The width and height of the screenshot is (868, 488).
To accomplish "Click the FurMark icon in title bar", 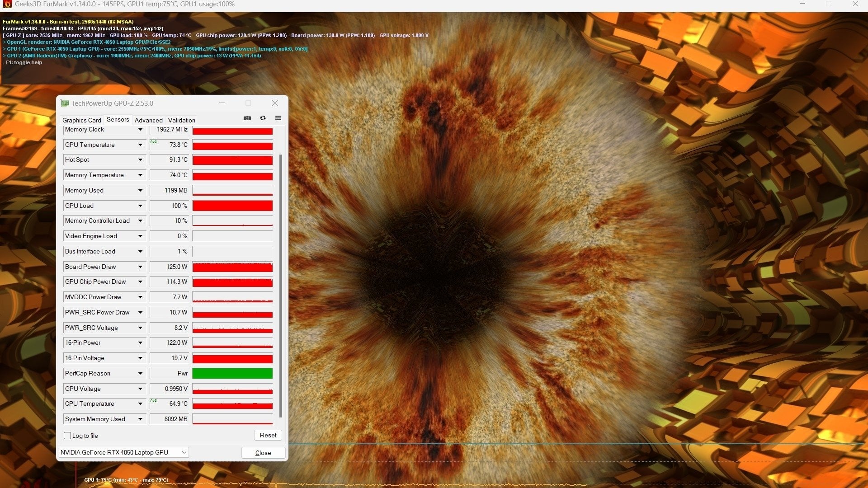I will click(7, 4).
